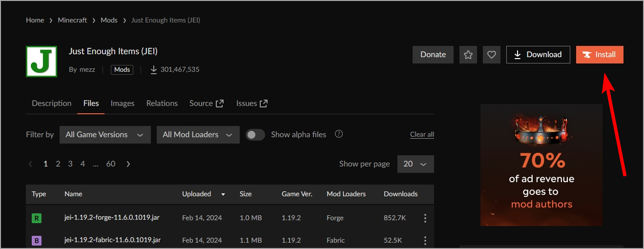Click the Type column header
This screenshot has width=644, height=249.
[x=39, y=194]
